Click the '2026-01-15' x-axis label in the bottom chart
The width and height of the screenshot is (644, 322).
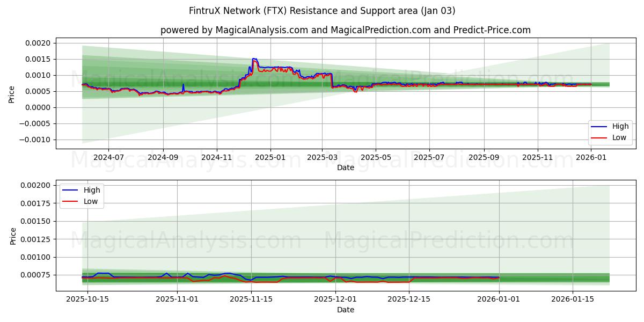[573, 299]
